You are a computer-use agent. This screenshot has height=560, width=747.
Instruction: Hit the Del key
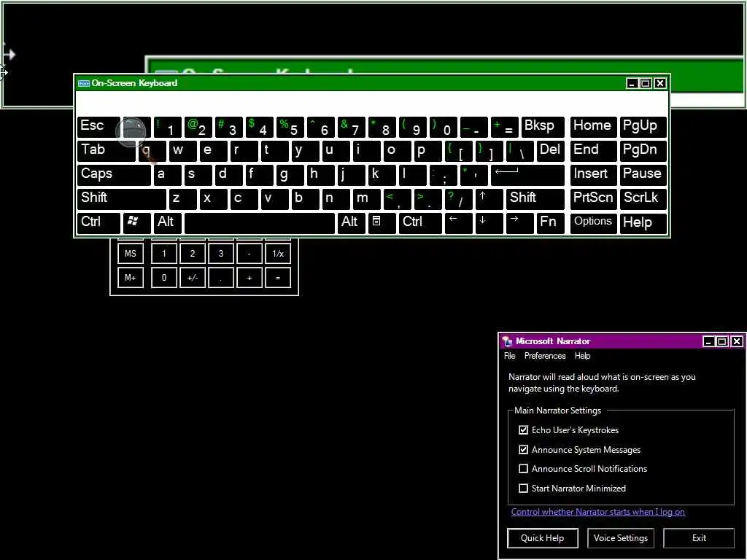(x=550, y=150)
